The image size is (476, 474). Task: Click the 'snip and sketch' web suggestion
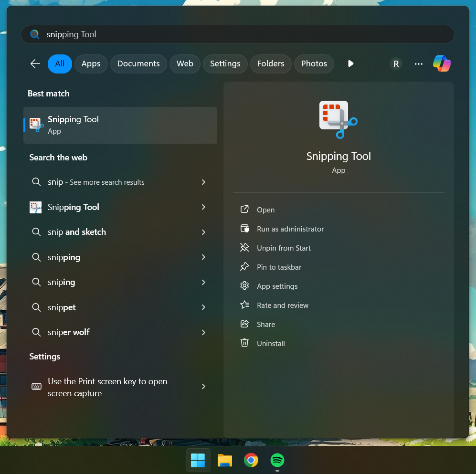[x=77, y=232]
